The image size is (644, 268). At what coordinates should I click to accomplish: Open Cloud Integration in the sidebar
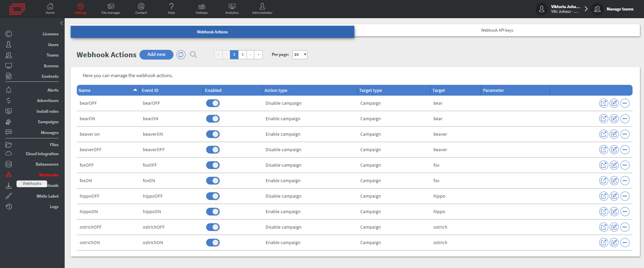[x=42, y=154]
